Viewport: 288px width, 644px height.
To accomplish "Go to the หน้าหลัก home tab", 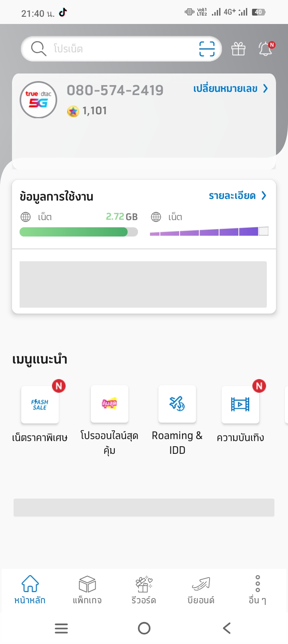I will 30,589.
